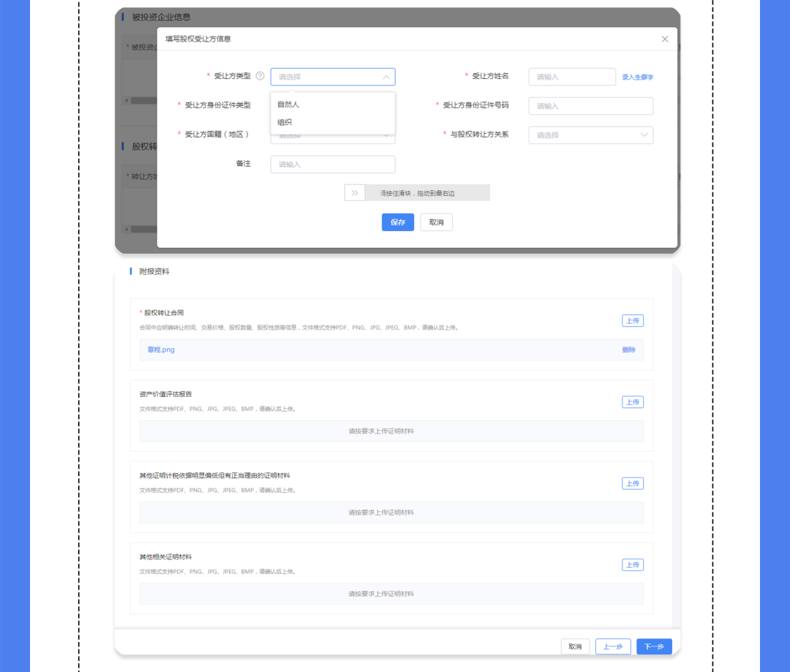Screen dimensions: 790x672
Task: Open the 录入生僻字 link
Action: (637, 77)
